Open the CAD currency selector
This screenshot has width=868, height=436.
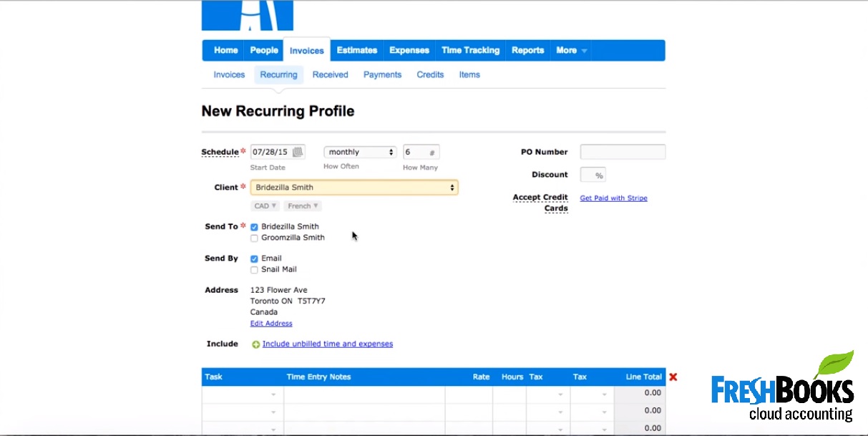click(265, 206)
